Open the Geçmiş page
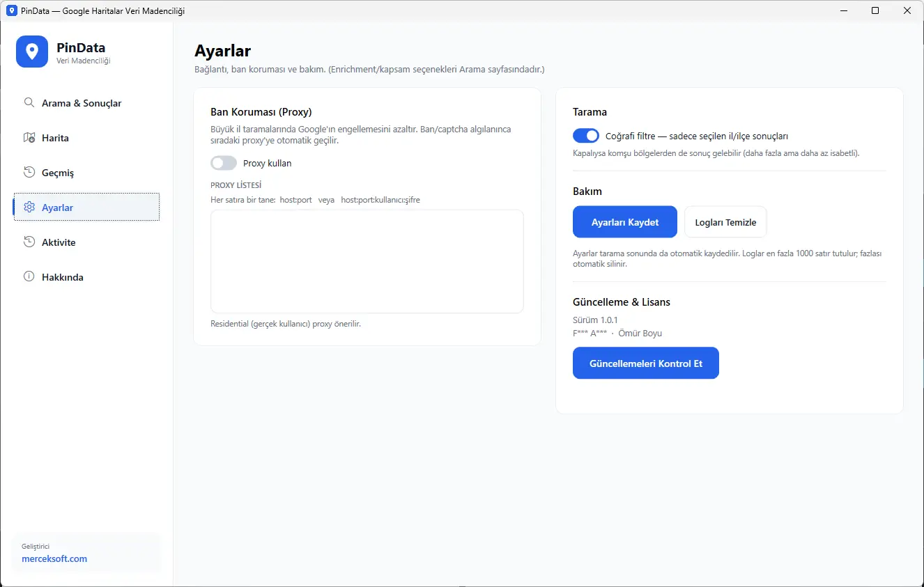Image resolution: width=924 pixels, height=587 pixels. (86, 173)
